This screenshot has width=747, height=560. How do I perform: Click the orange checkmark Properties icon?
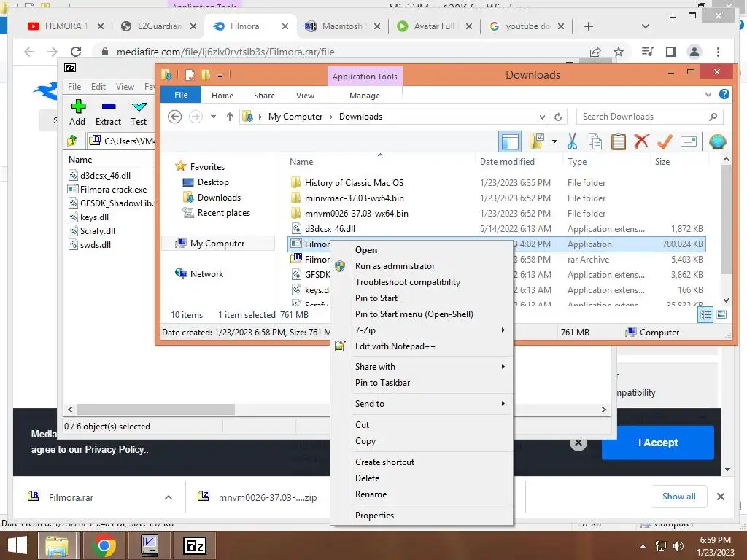point(665,141)
